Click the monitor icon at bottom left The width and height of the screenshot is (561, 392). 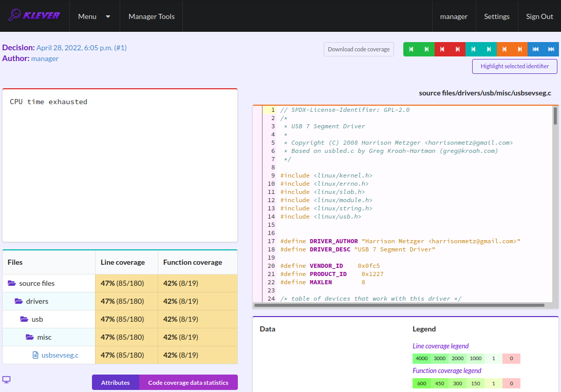7,380
